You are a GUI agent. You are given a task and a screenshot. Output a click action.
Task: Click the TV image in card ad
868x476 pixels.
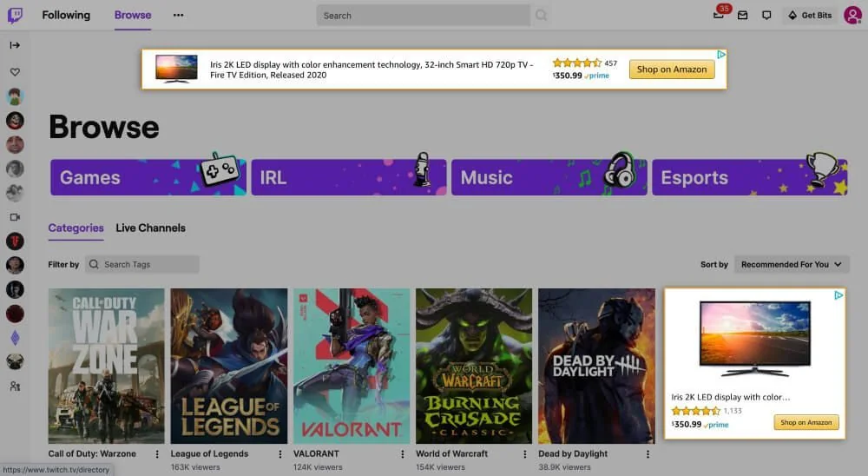pyautogui.click(x=754, y=339)
